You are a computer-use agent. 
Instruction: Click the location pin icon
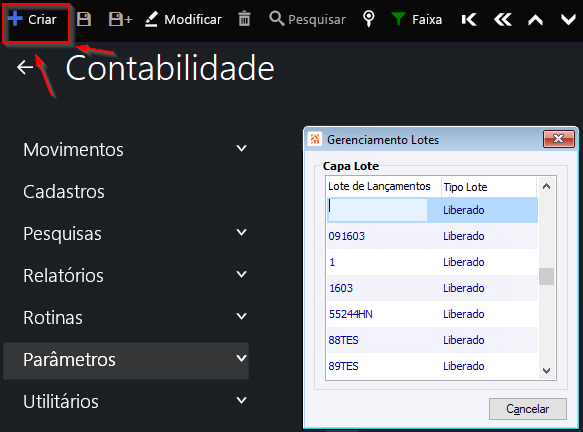tap(368, 19)
